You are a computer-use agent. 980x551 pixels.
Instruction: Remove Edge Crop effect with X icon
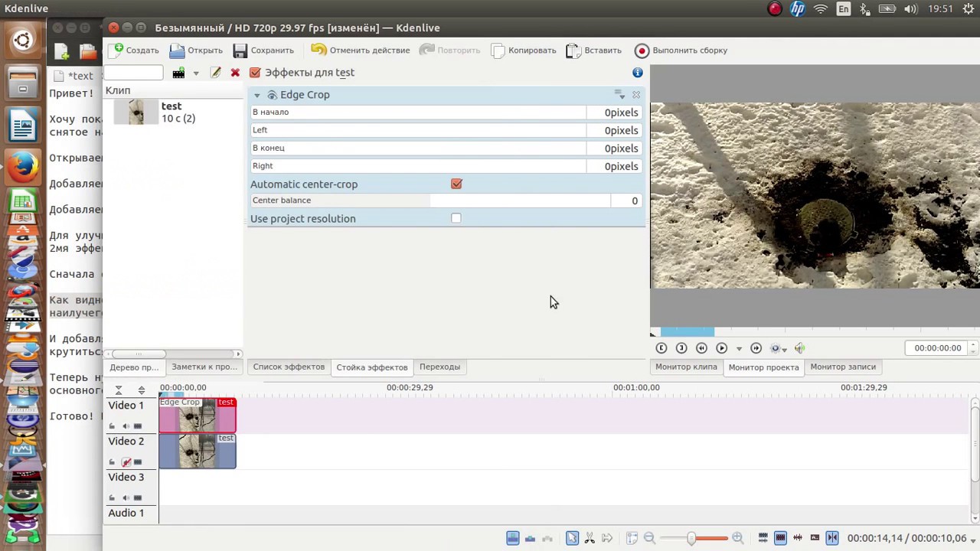[x=636, y=95]
